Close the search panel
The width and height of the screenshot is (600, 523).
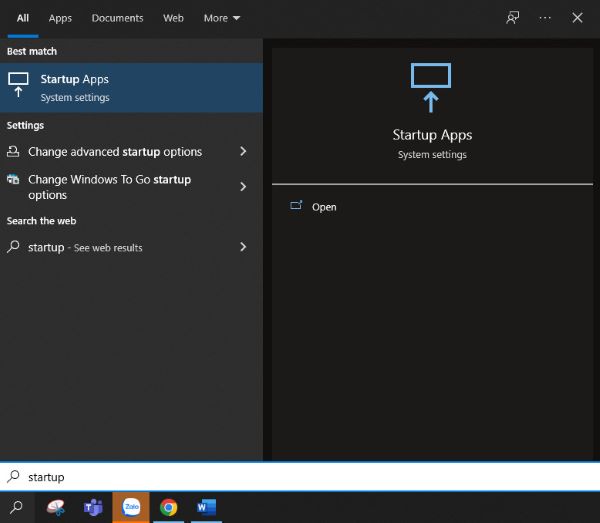[x=577, y=18]
